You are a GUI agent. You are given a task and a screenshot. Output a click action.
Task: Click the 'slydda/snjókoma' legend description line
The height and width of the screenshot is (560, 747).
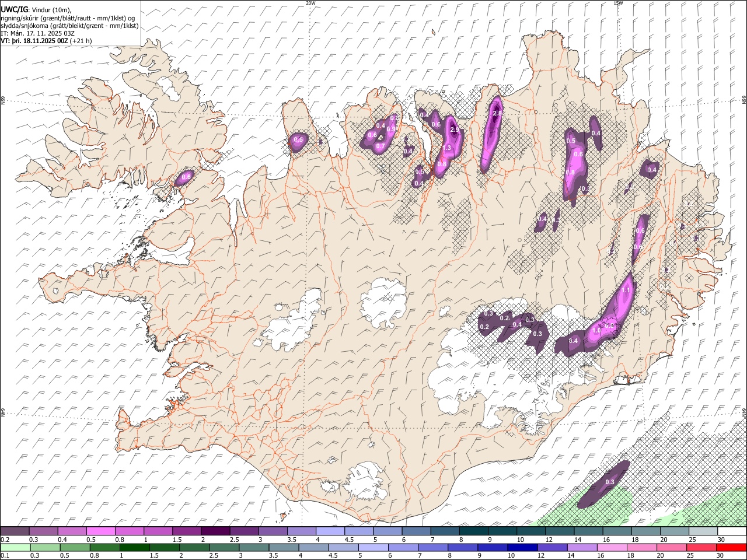point(69,26)
